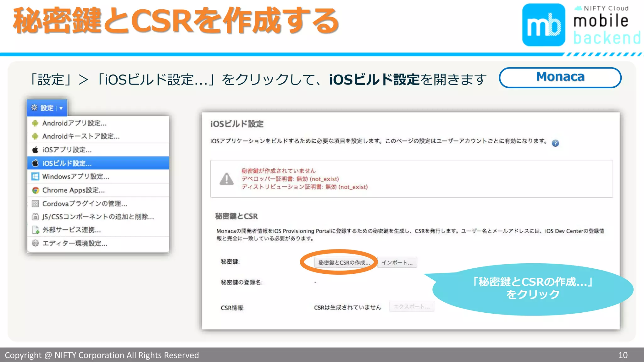
Task: Select 外部サービス連携... menu item
Action: (x=98, y=230)
